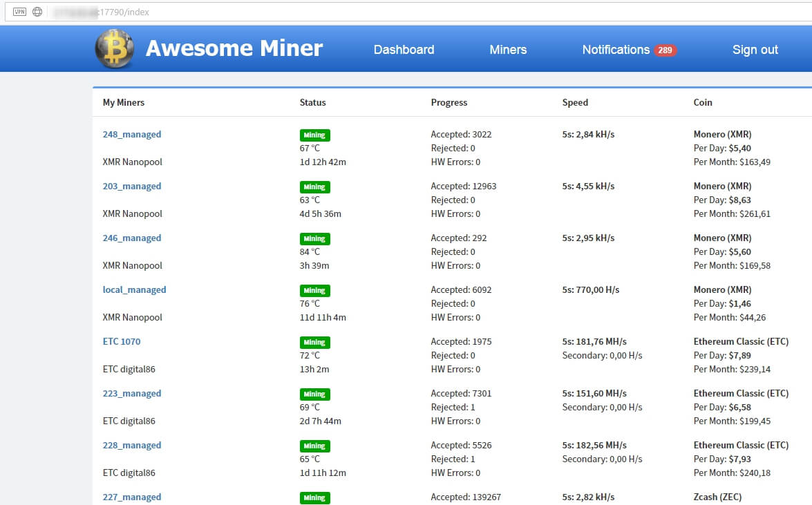The image size is (812, 505).
Task: Click the Bitcoin coin logo icon
Action: pyautogui.click(x=115, y=48)
